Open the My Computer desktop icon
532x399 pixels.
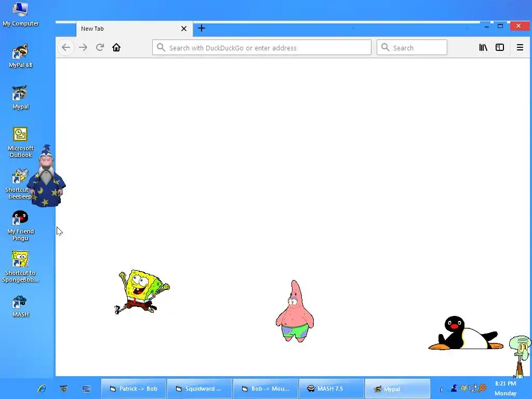pyautogui.click(x=20, y=15)
